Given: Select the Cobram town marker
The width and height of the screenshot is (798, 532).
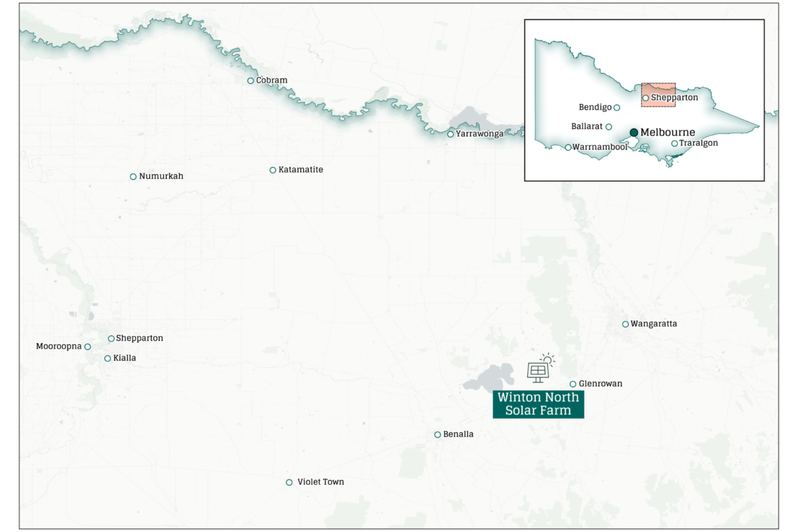Looking at the screenshot, I should pyautogui.click(x=251, y=81).
